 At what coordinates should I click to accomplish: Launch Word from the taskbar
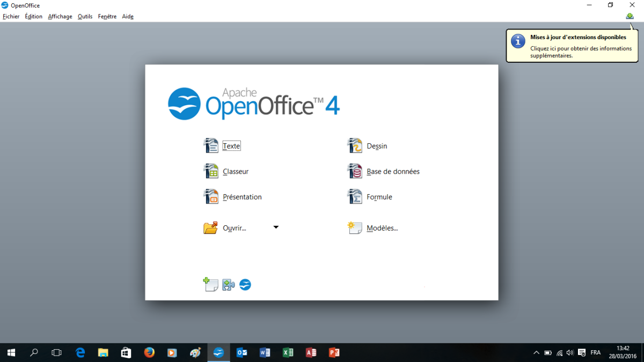265,352
